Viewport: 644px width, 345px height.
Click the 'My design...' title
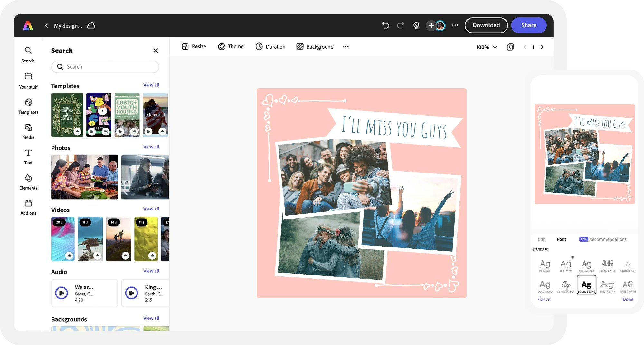68,26
